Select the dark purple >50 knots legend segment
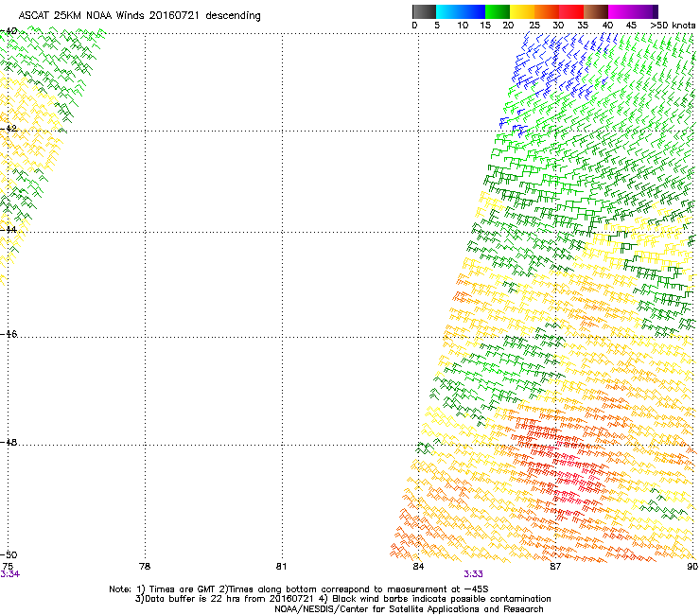700x615 pixels. tap(655, 11)
